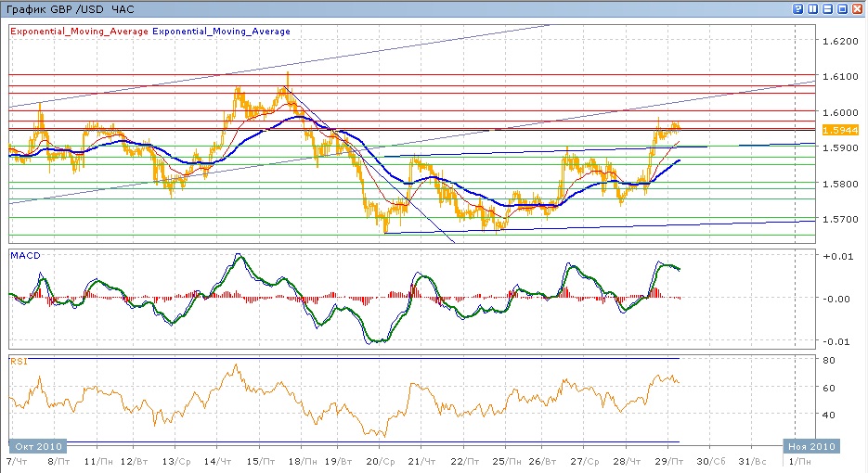The height and width of the screenshot is (473, 868).
Task: Click the horizontal split window icon
Action: click(x=828, y=8)
